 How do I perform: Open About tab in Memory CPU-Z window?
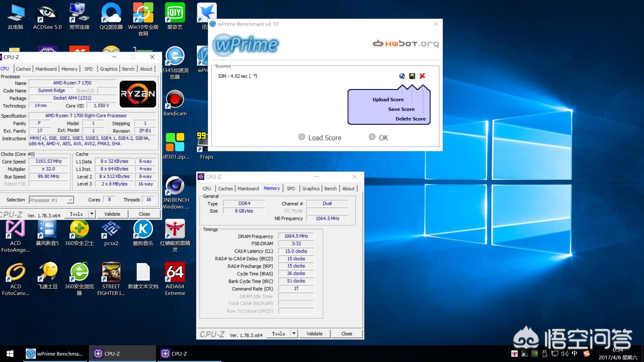348,188
